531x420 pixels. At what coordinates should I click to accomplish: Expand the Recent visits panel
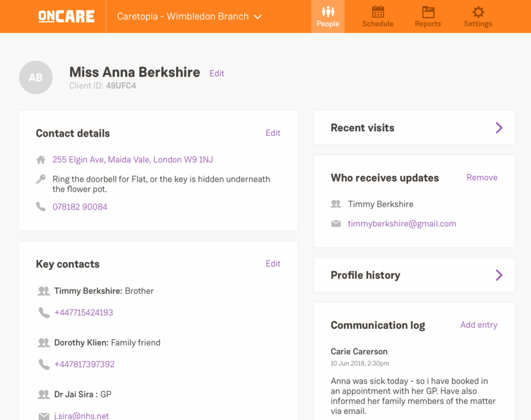[x=498, y=128]
